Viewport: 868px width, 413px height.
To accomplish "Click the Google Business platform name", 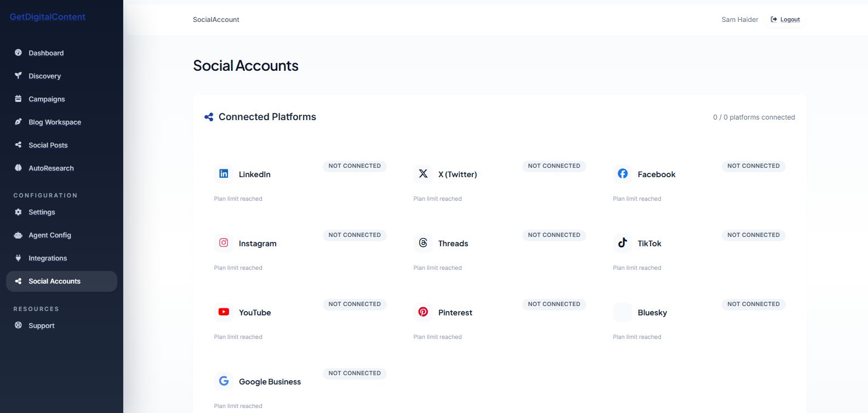I will coord(270,382).
